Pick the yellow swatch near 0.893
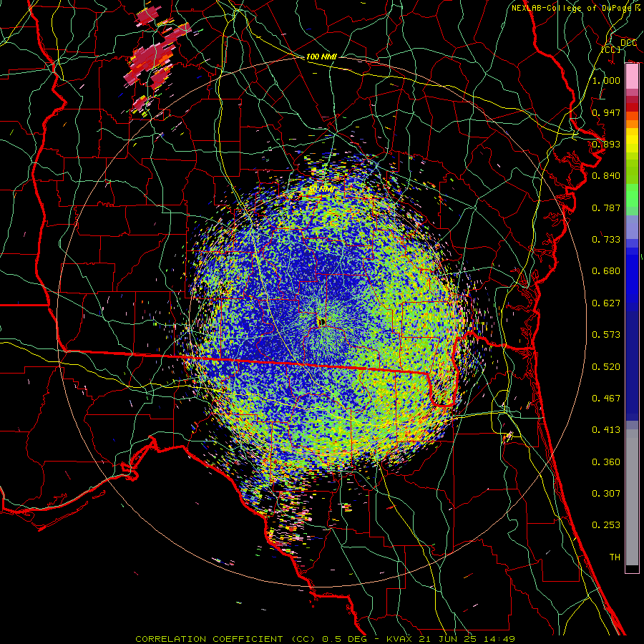Screen dimensions: 644x644 pos(632,140)
